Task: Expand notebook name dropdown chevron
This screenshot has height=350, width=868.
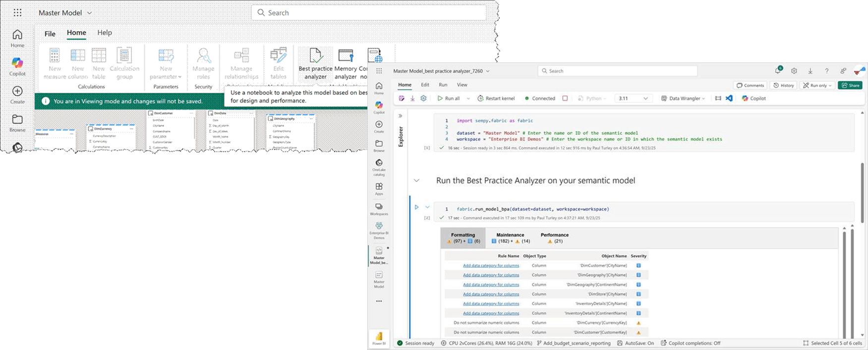Action: tap(487, 71)
